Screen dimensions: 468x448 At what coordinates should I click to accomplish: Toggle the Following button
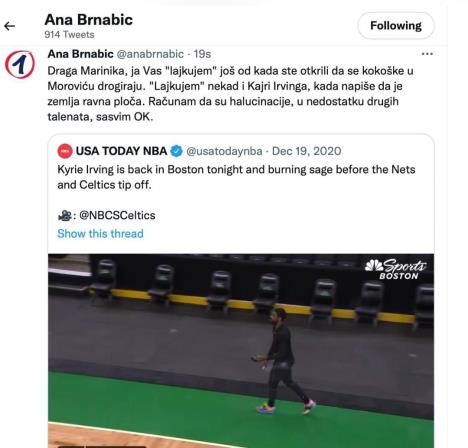[396, 26]
